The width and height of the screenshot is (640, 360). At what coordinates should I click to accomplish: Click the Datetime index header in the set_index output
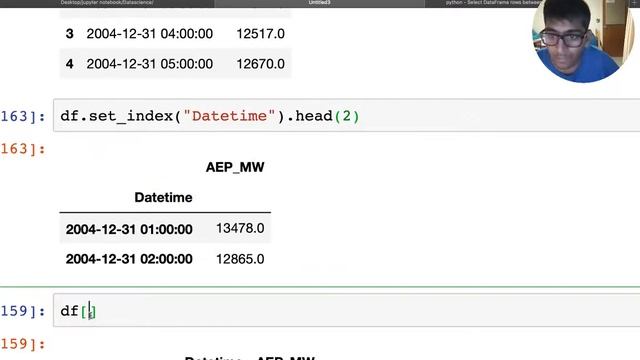coord(163,198)
